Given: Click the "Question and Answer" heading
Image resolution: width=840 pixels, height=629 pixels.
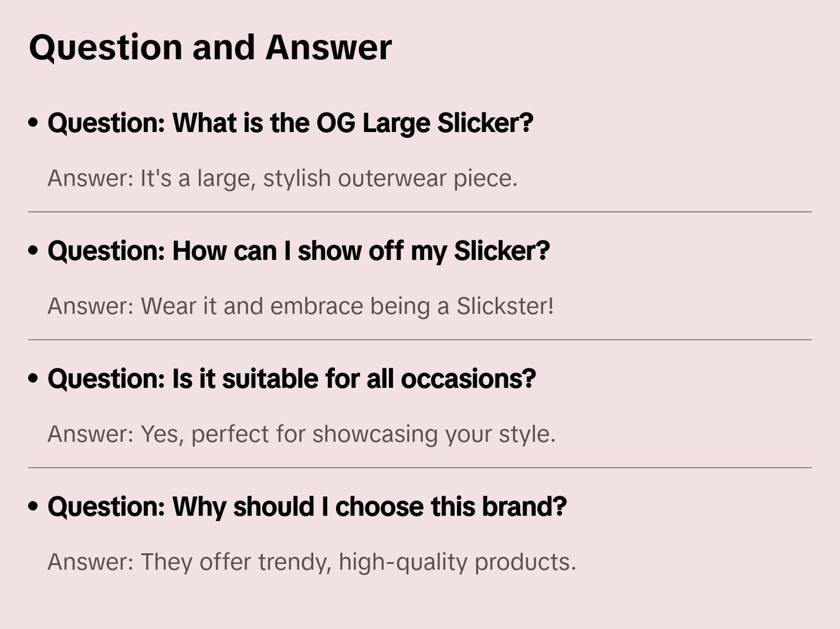Looking at the screenshot, I should pyautogui.click(x=210, y=47).
